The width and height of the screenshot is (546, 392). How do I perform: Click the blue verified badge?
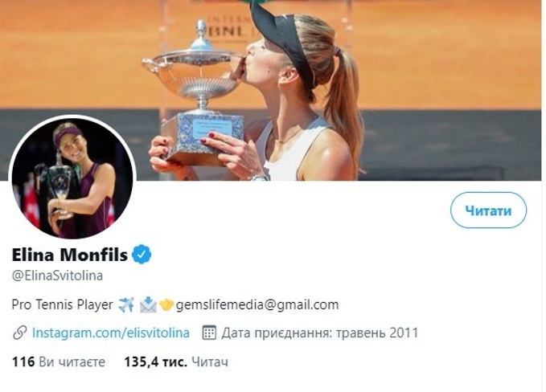(x=142, y=255)
